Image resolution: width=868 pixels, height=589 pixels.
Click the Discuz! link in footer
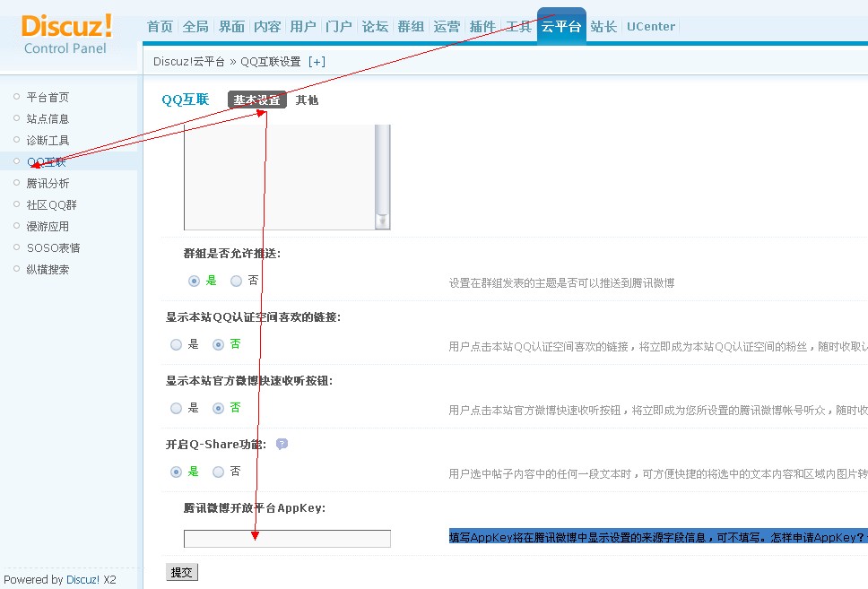pyautogui.click(x=82, y=580)
